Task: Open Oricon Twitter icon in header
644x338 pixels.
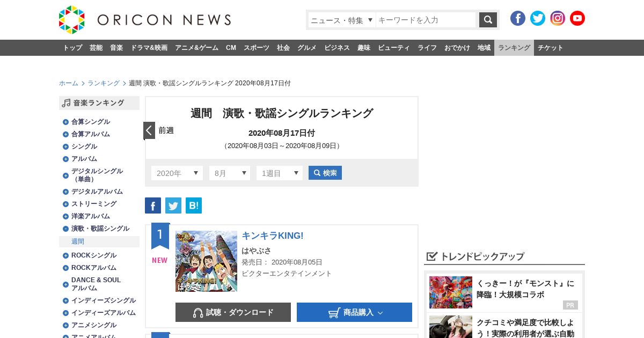Action: (x=538, y=18)
